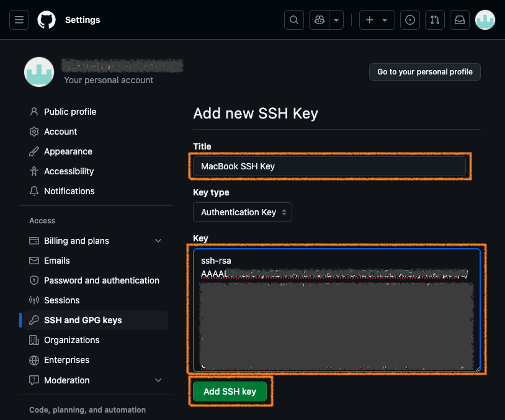Click the 'Add new SSH Key' heading
This screenshot has height=420, width=505.
pos(256,114)
